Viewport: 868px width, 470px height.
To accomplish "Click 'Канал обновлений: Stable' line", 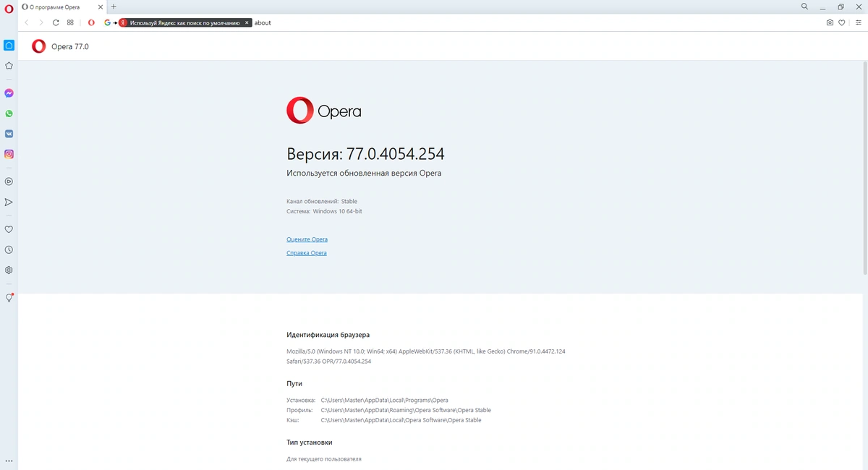I will pyautogui.click(x=322, y=201).
